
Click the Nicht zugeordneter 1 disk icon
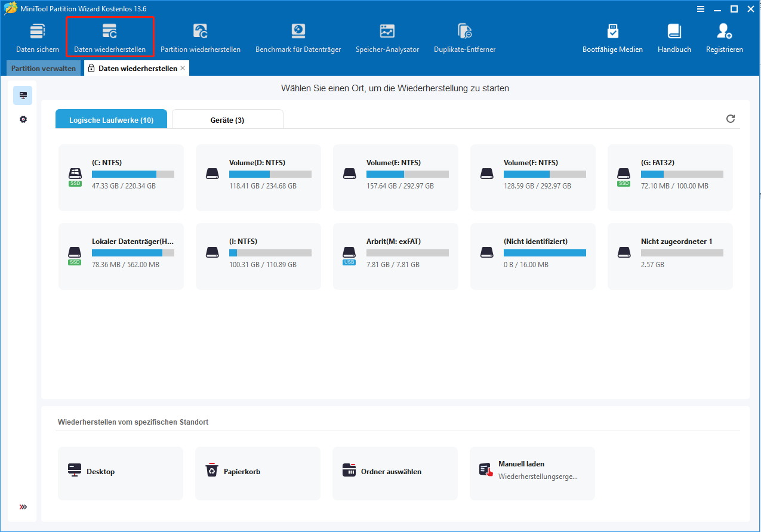click(624, 252)
